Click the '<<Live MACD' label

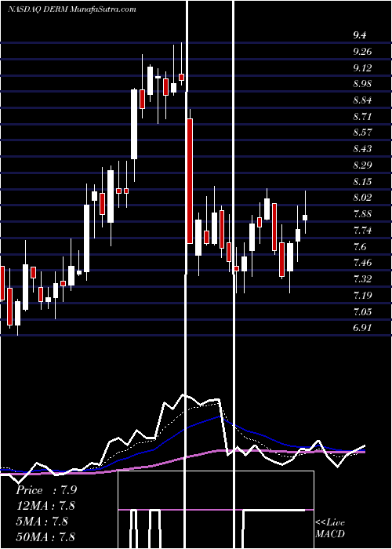(x=330, y=529)
